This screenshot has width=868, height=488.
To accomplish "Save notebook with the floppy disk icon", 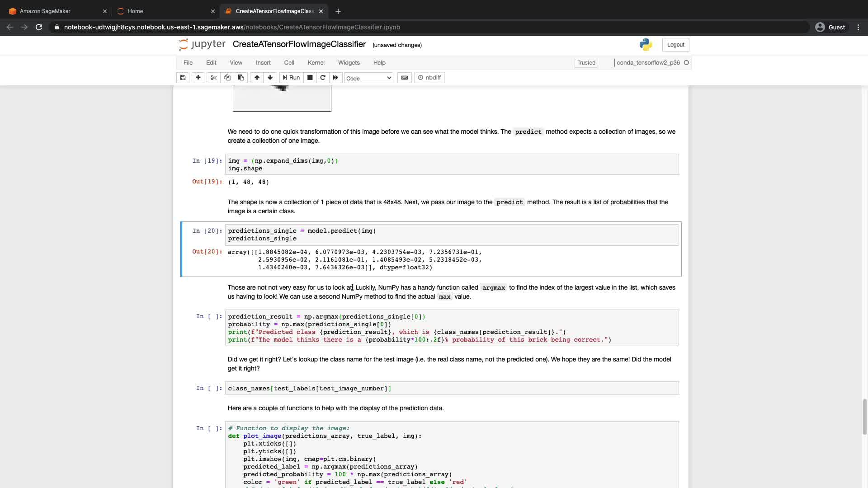I will point(183,78).
